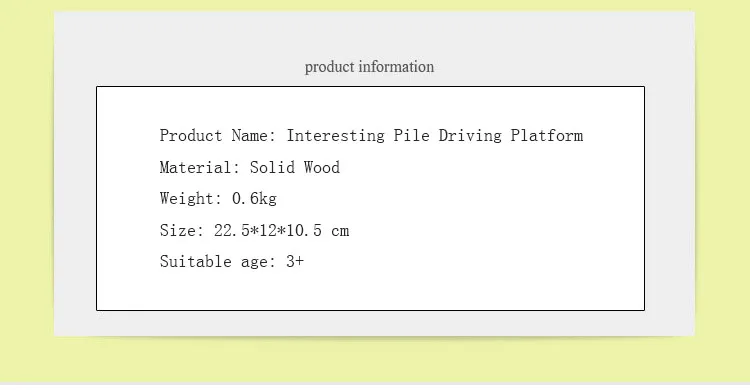Click the 'product information' heading
Viewport: 750px width, 390px height.
pyautogui.click(x=369, y=67)
